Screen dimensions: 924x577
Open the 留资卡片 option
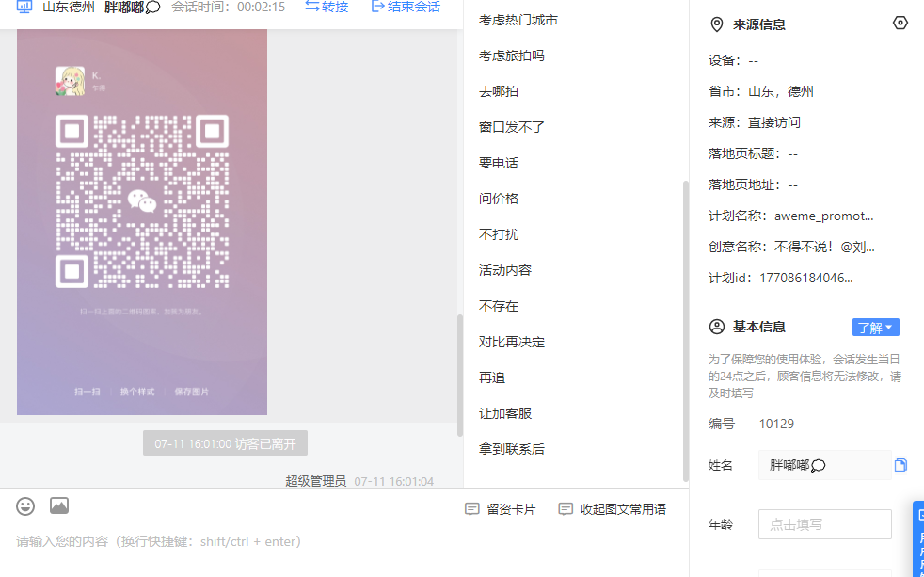(501, 509)
